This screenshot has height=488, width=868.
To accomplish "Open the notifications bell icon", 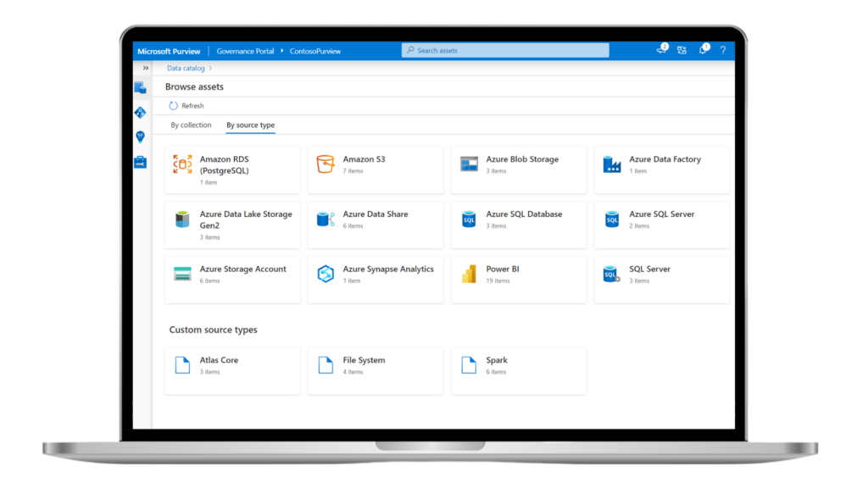I will tap(703, 49).
